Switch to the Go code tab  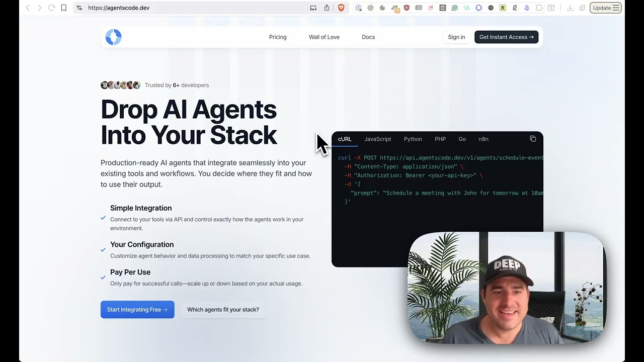[462, 139]
